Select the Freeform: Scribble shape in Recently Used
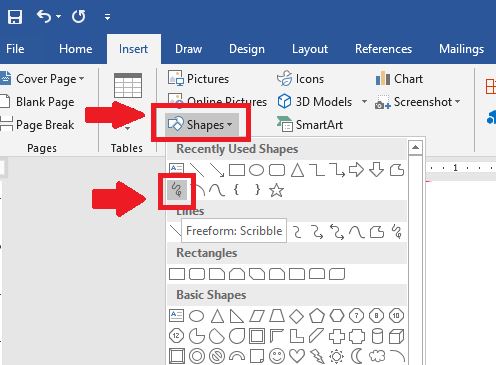Screen dimensions: 496x365 click(x=177, y=190)
